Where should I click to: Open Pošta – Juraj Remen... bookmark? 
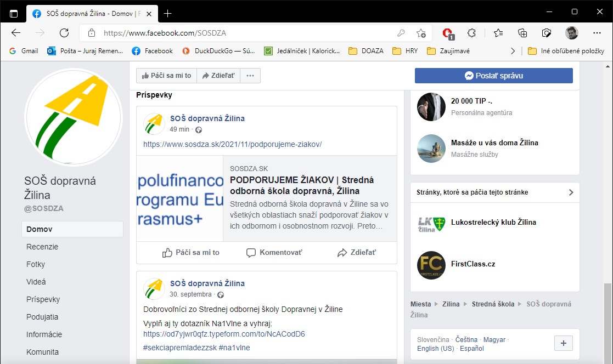[85, 51]
